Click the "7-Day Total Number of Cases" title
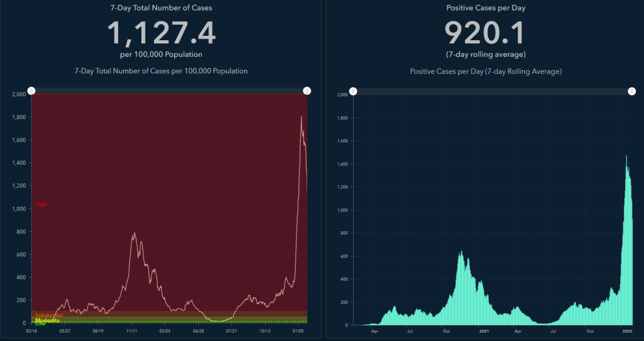644x341 pixels. point(161,8)
